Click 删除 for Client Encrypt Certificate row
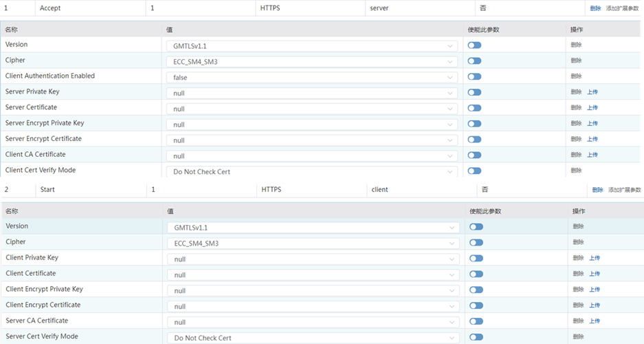644x344 pixels. point(578,305)
